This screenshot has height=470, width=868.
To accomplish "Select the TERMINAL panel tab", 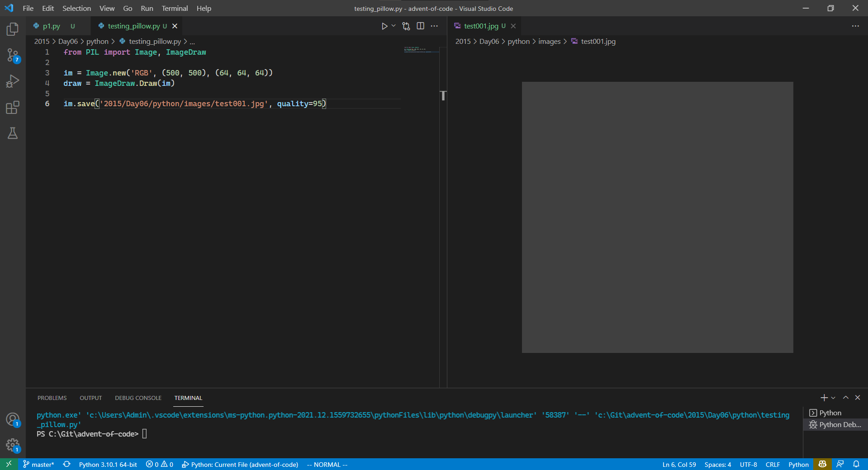I will point(188,398).
